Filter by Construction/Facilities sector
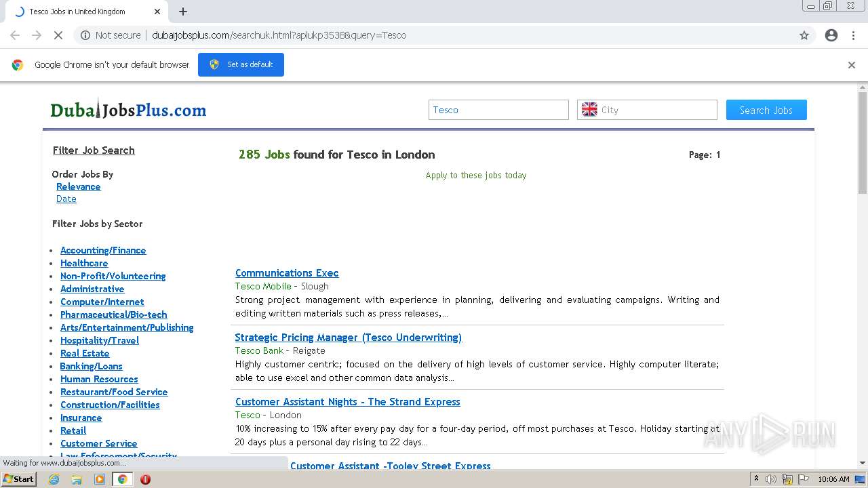The height and width of the screenshot is (488, 868). pyautogui.click(x=110, y=405)
